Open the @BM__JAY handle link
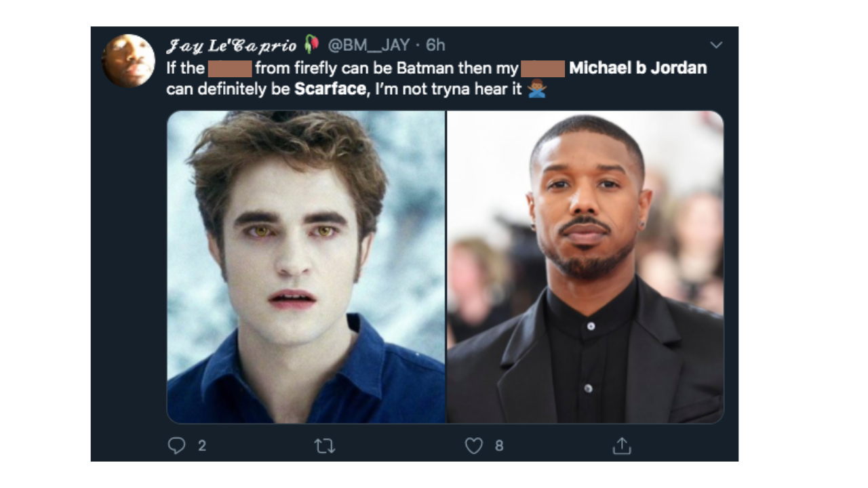Viewport: 868px width, 488px height. [368, 45]
